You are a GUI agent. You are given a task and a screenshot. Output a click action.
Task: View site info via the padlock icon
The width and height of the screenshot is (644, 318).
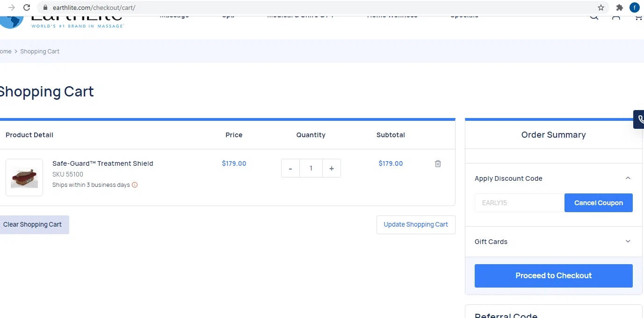(x=45, y=7)
